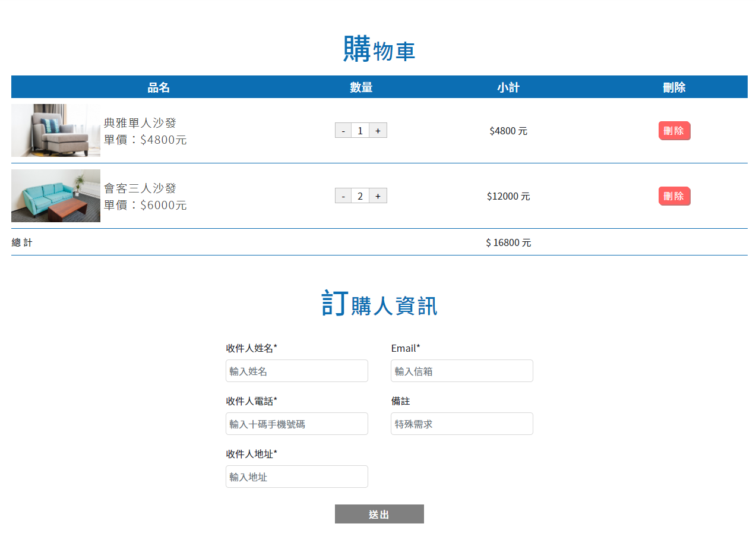The width and height of the screenshot is (756, 552).
Task: View the 會客三人沙發 product thumbnail
Action: [x=55, y=195]
